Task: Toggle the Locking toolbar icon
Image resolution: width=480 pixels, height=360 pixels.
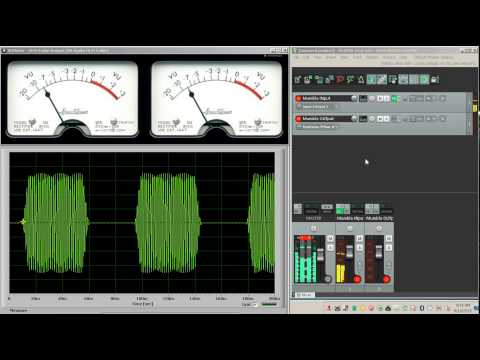Action: coord(435,79)
